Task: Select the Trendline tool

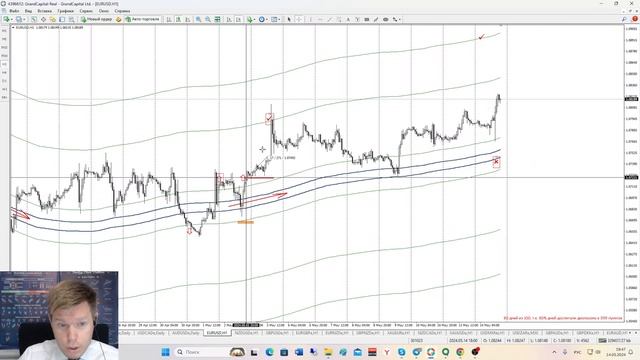Action: point(329,19)
